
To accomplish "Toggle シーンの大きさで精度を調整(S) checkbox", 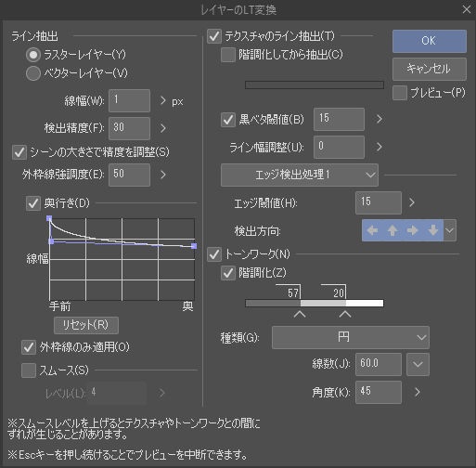I will pyautogui.click(x=19, y=152).
